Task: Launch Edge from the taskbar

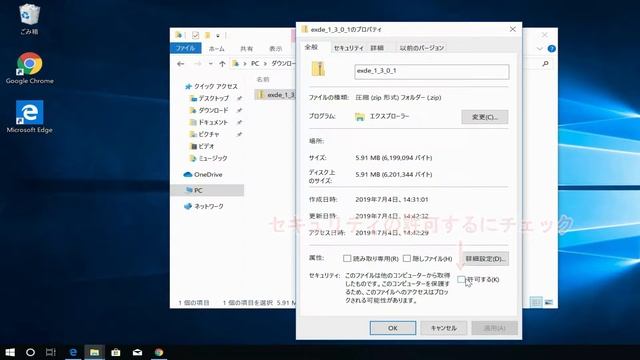Action: 73,352
